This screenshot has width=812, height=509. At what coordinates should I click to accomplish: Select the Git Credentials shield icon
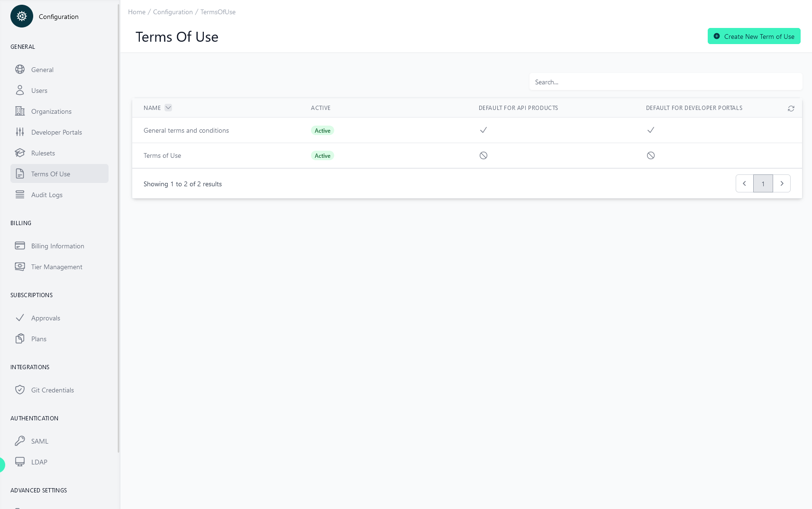[20, 390]
